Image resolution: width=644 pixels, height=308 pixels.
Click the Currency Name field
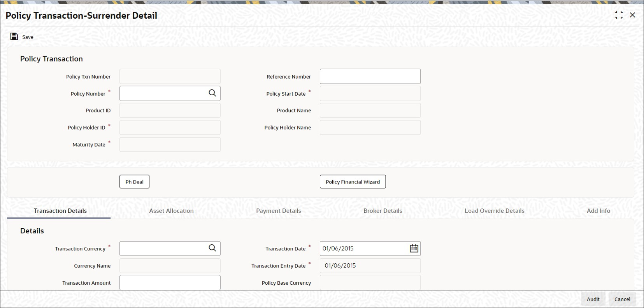(x=170, y=266)
